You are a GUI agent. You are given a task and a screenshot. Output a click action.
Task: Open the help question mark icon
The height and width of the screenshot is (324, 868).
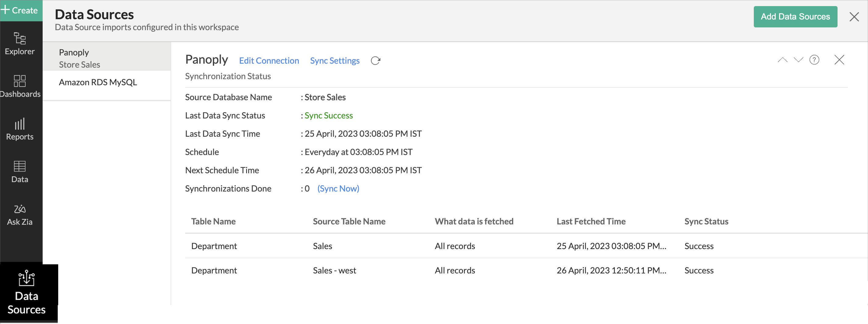click(x=814, y=60)
